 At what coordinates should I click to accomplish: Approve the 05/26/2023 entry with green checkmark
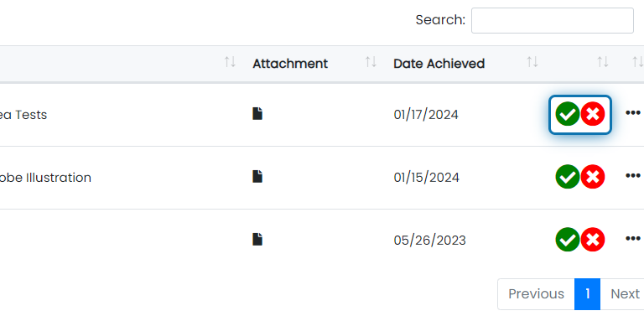point(568,240)
